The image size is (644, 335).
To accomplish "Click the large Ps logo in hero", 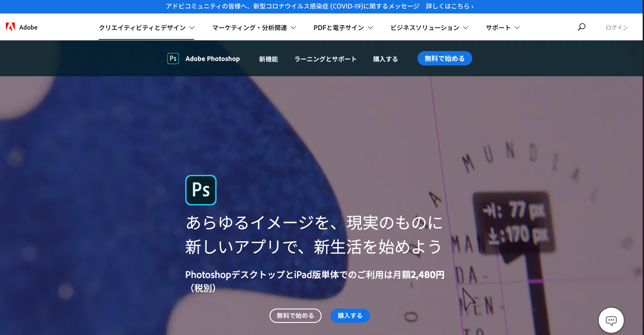I will pos(201,190).
